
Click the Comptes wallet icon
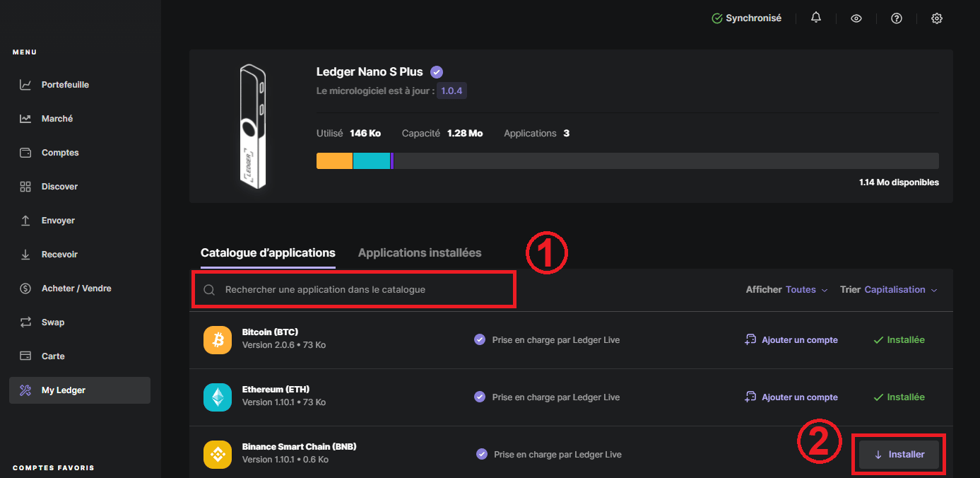25,153
